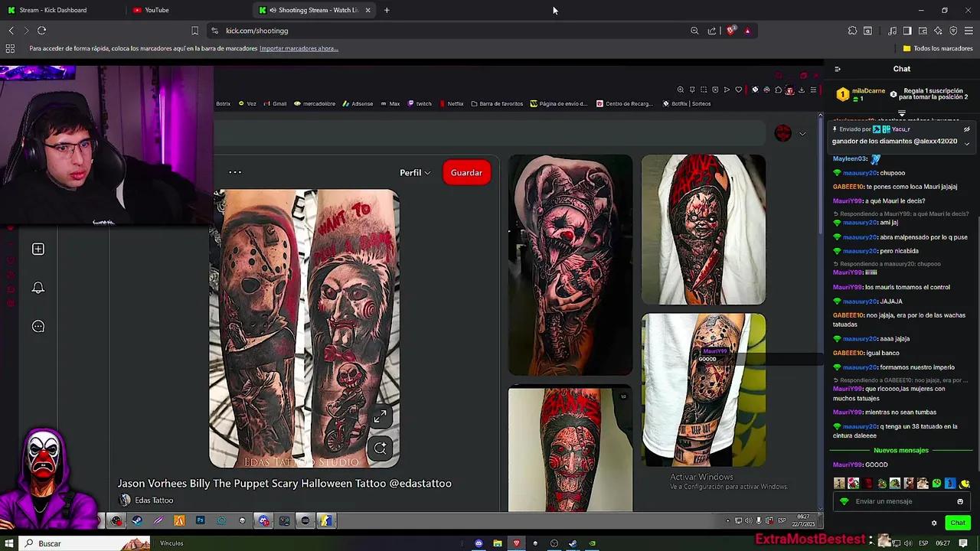Viewport: 980px width, 551px height.
Task: Click the music note playlist icon
Action: (892, 31)
